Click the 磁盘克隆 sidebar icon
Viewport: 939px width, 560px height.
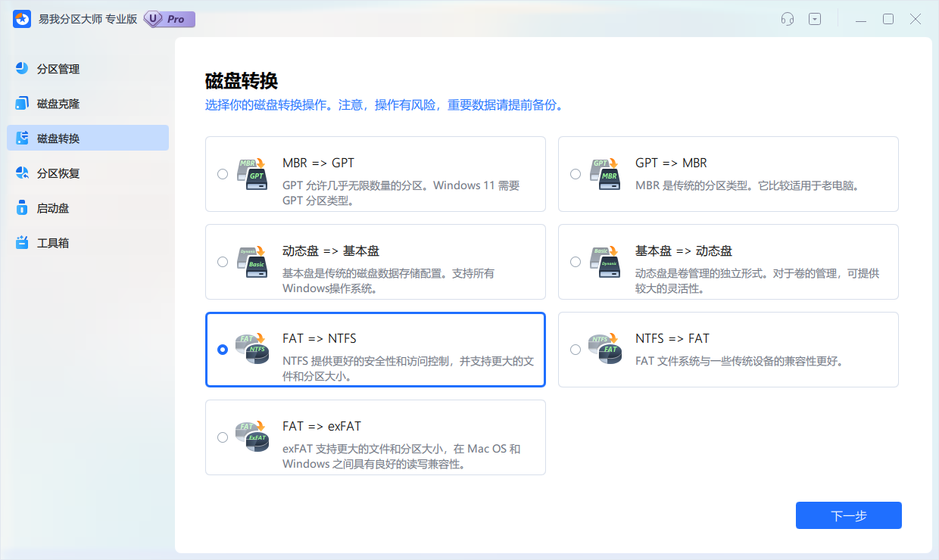coord(22,104)
